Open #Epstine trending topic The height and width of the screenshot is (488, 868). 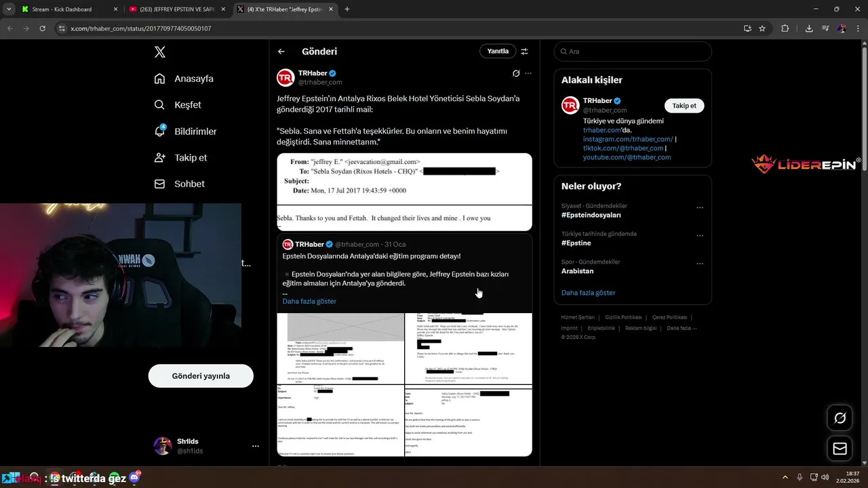coord(576,243)
